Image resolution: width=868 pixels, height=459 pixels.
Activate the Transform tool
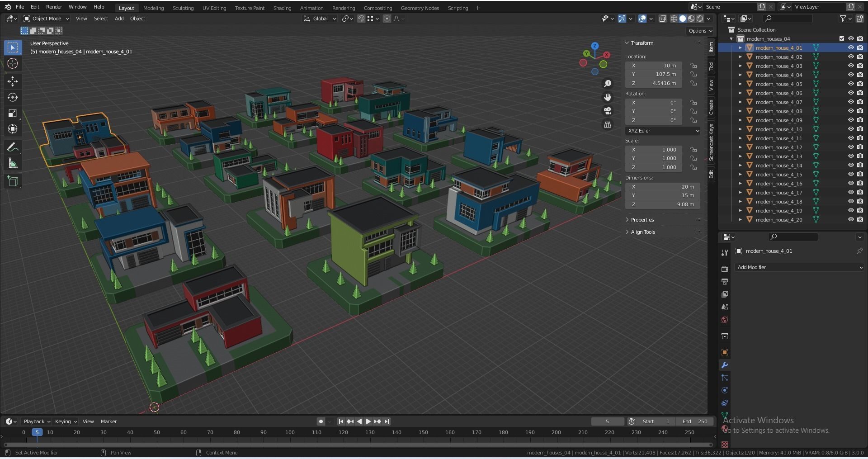tap(13, 129)
